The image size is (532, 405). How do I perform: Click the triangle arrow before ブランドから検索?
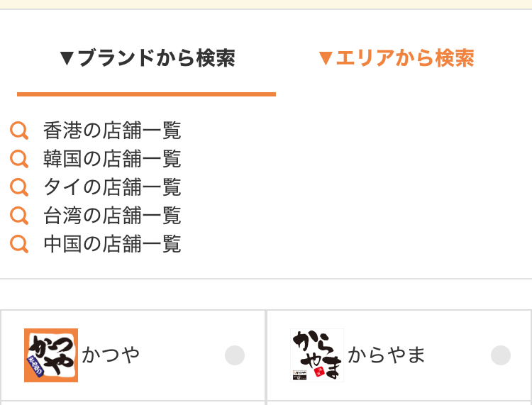click(x=67, y=59)
